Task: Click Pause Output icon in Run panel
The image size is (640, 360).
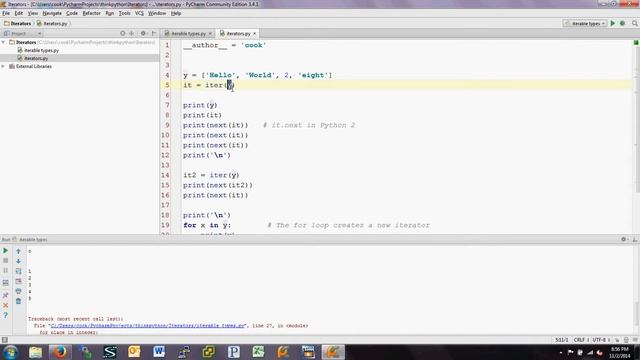Action: point(5,271)
